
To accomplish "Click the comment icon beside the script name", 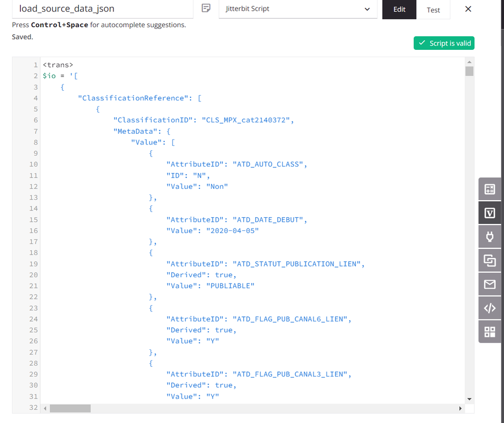I will tap(205, 8).
